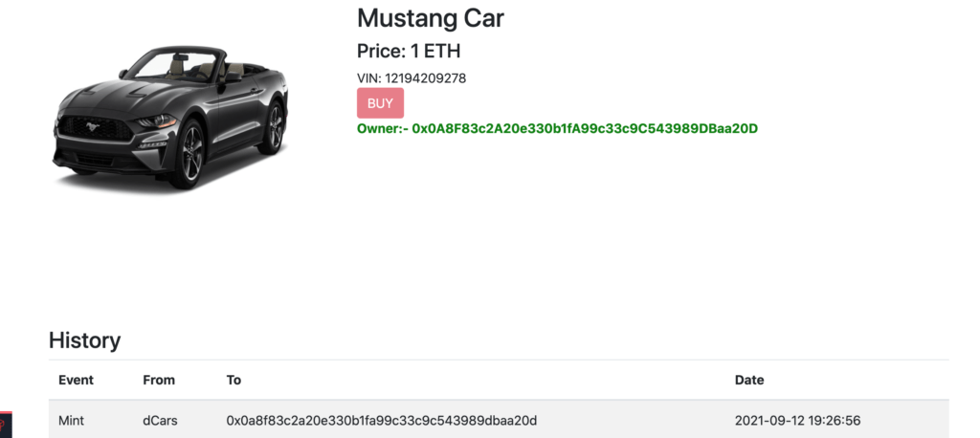Select the VIN number 12194209278

click(425, 78)
